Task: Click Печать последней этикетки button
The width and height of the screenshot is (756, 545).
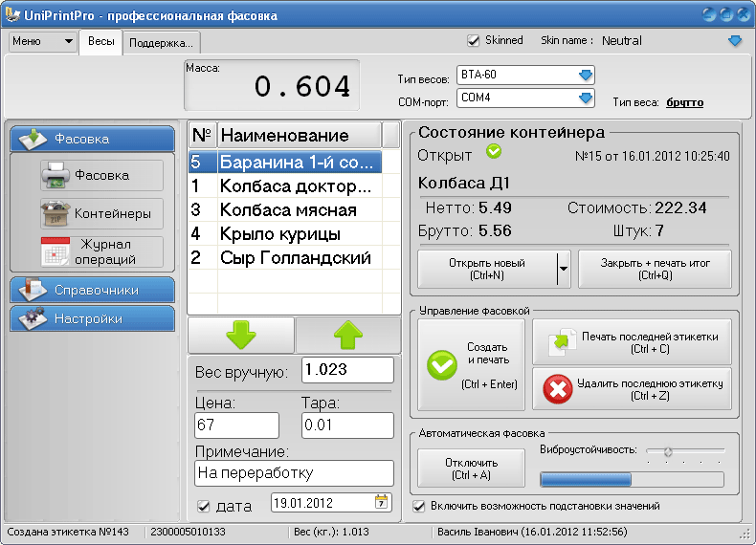Action: point(633,342)
